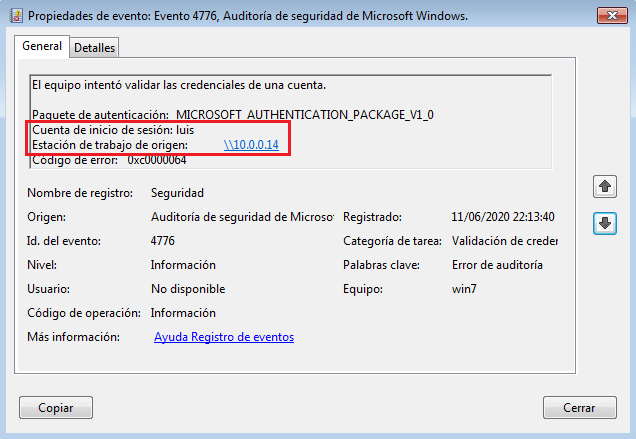Click the text 'Cuenta de inicio de sesión: luis'

tap(113, 130)
